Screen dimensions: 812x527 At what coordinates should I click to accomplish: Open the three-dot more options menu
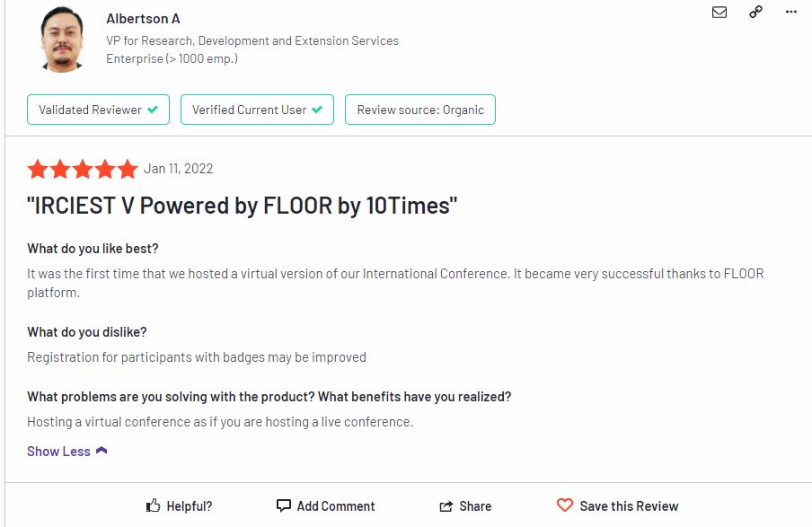(x=790, y=13)
